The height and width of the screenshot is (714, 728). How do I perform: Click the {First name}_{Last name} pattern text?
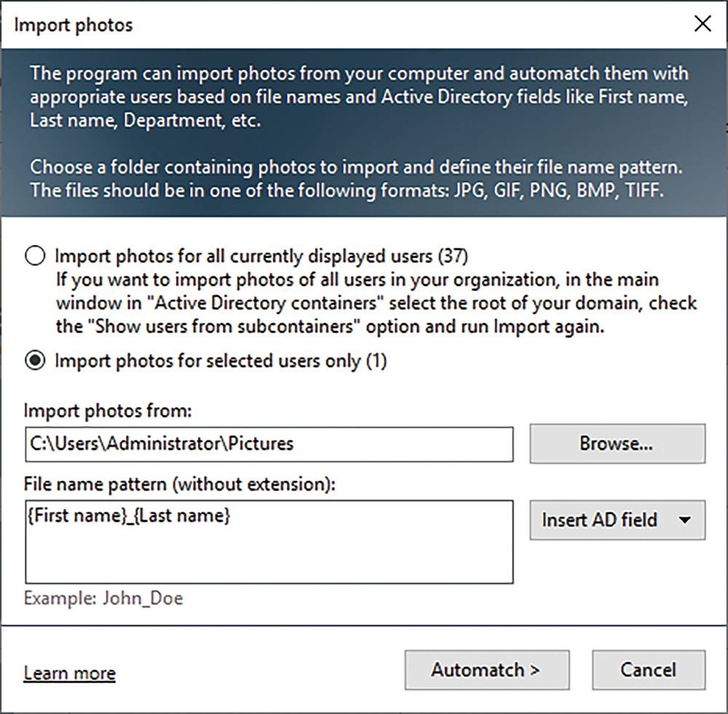[x=129, y=516]
